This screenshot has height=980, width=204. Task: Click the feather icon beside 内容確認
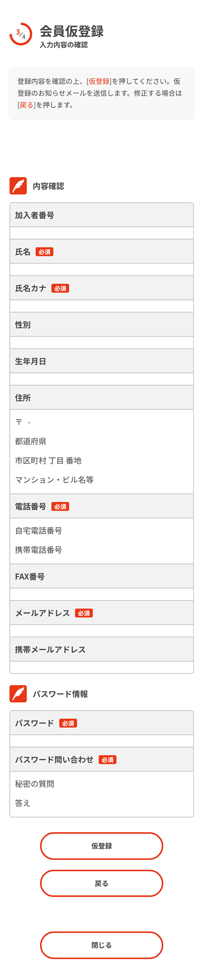click(x=18, y=186)
